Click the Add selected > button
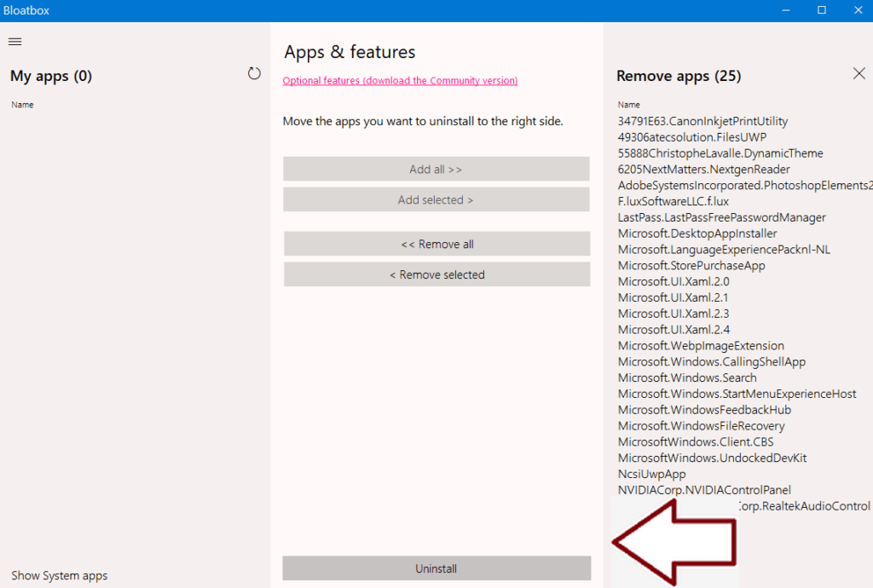This screenshot has width=873, height=588. pos(436,199)
